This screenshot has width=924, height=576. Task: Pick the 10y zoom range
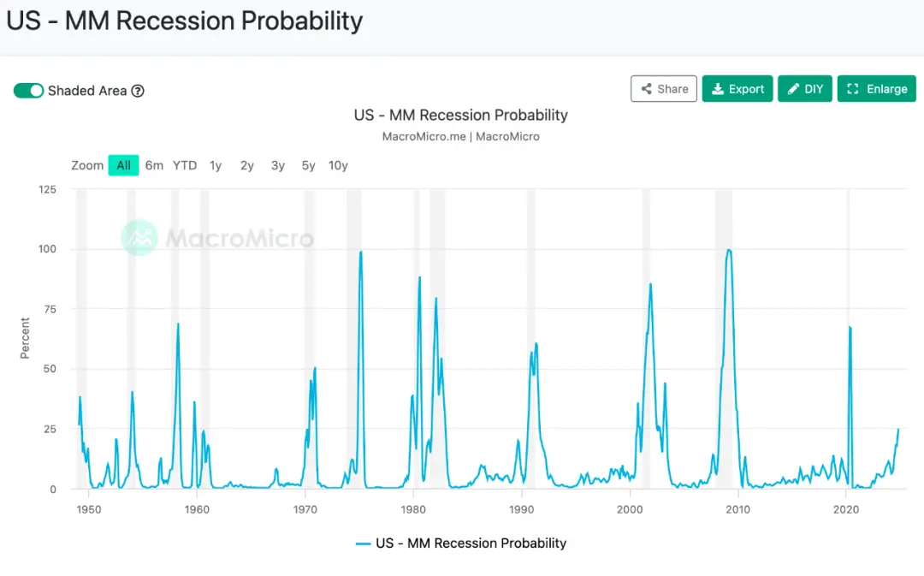point(338,165)
